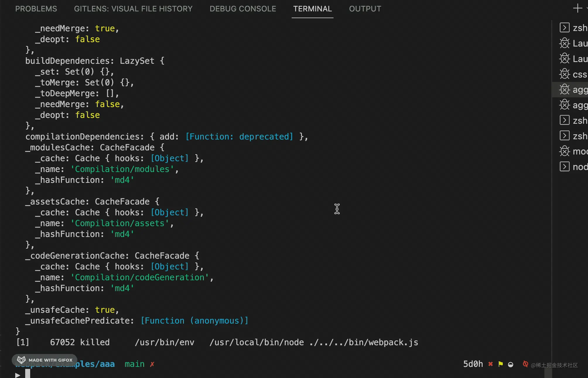Open the css debug terminal entry
Screen dimensions: 588x378
click(573, 74)
